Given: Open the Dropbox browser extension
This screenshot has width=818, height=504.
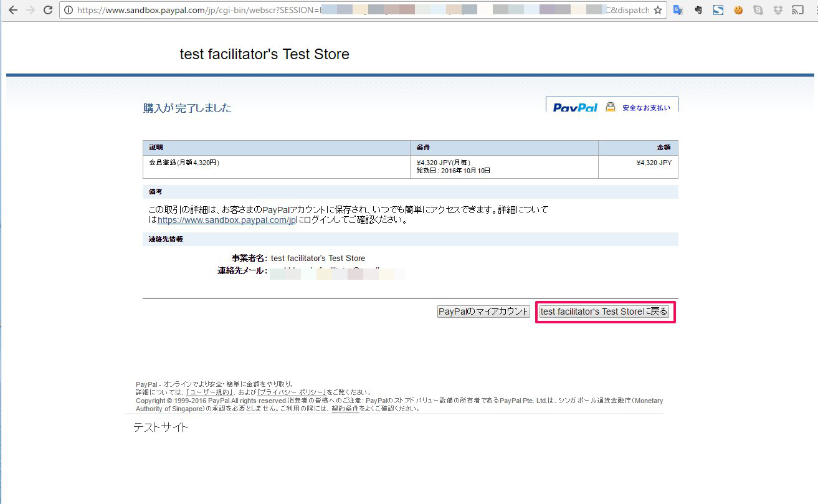Looking at the screenshot, I should point(778,9).
